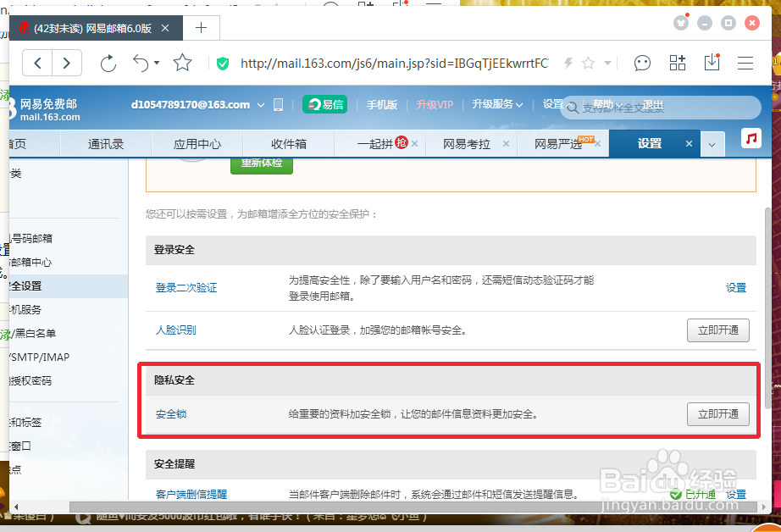Switch to the 一起拼 tab
781x532 pixels.
point(374,144)
